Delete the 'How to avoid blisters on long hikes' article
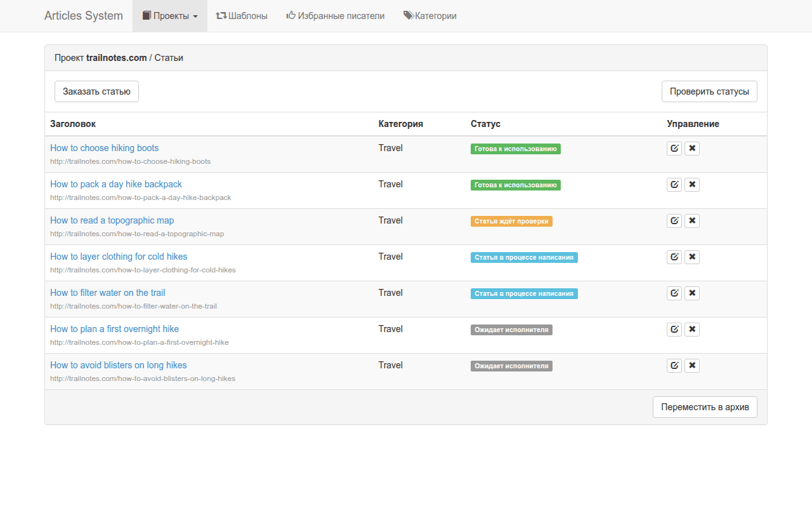 pos(692,366)
